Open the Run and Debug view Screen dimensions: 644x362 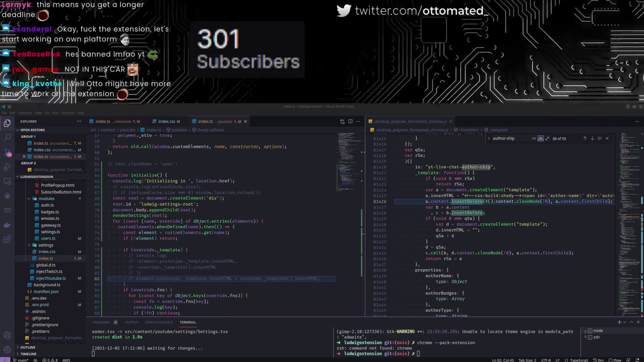point(7,167)
